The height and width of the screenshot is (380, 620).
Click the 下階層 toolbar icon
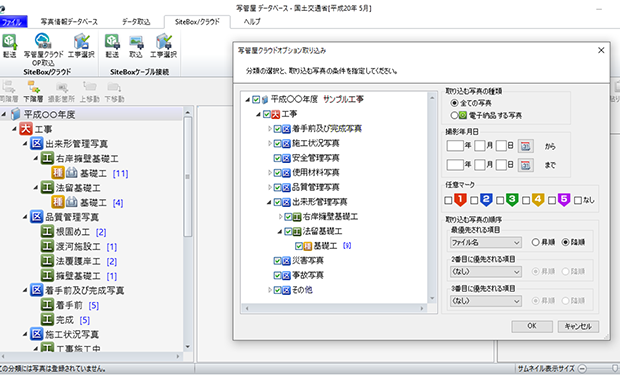coord(34,87)
